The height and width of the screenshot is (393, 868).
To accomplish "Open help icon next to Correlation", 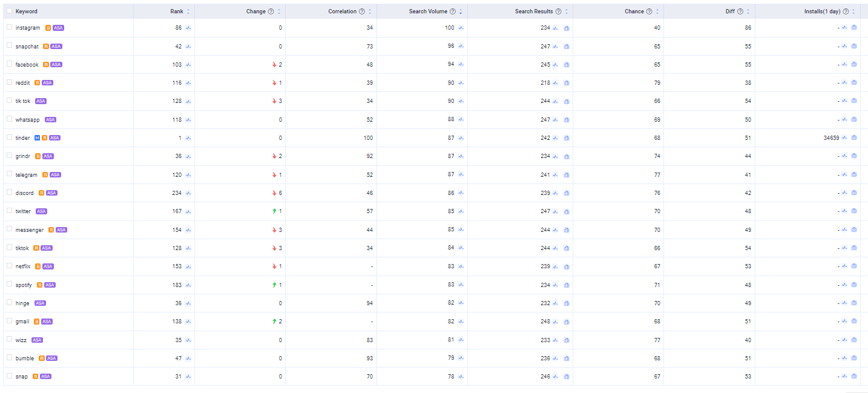I will pos(362,12).
